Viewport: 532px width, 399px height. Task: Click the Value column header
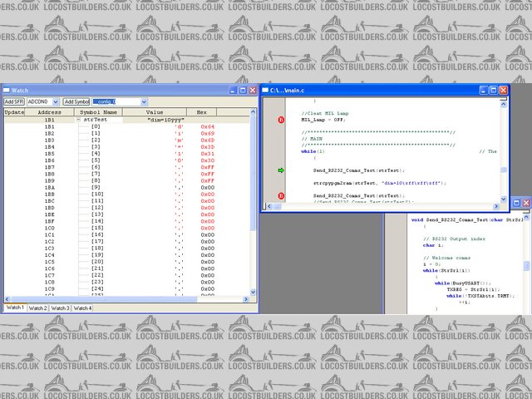tap(155, 112)
